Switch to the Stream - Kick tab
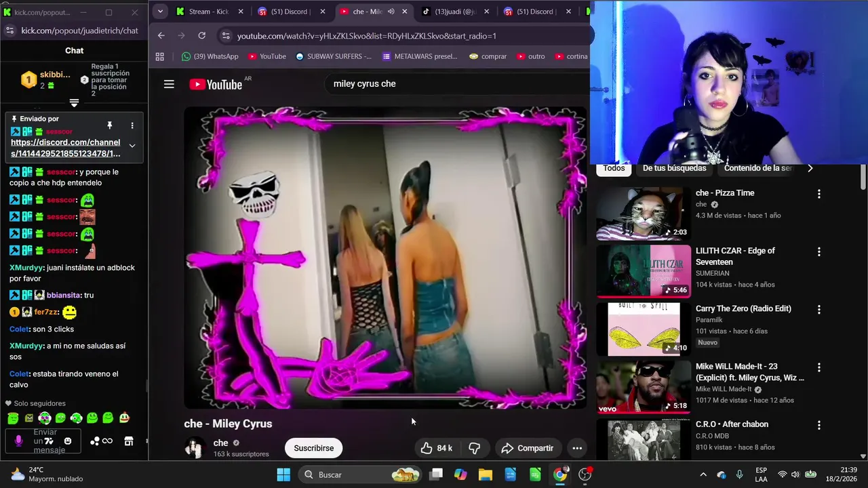The height and width of the screenshot is (488, 868). point(210,12)
